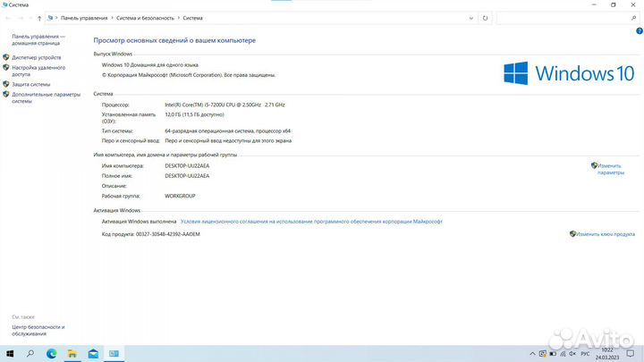Expand the address bar history dropdown
Viewport: 644px width, 362px height.
471,18
